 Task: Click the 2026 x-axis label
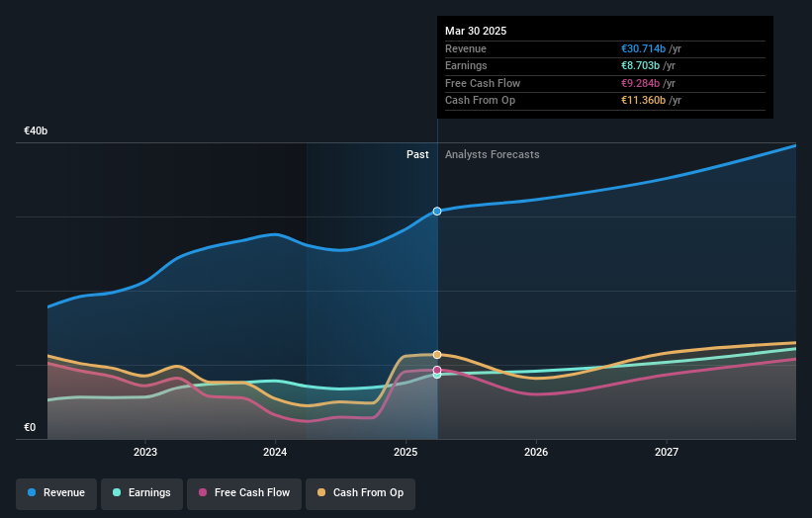point(536,453)
